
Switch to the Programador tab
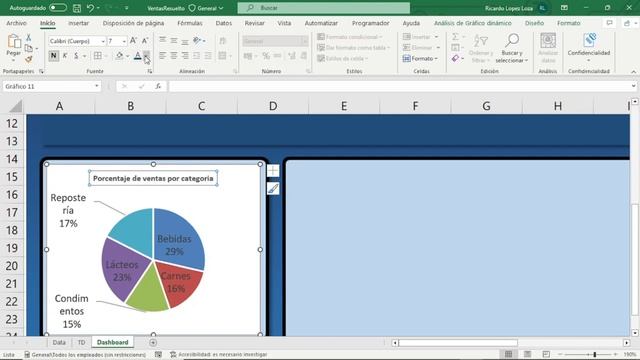[371, 23]
